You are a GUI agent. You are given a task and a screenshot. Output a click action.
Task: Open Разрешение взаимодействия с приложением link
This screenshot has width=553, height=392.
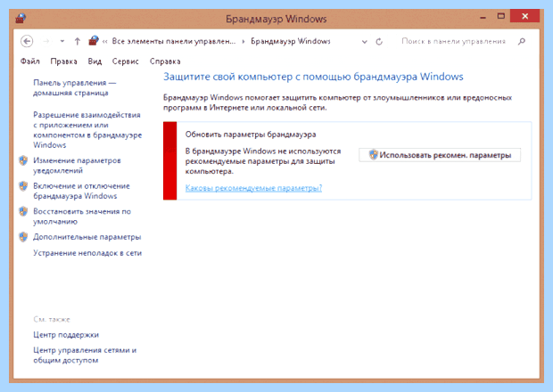tap(87, 130)
